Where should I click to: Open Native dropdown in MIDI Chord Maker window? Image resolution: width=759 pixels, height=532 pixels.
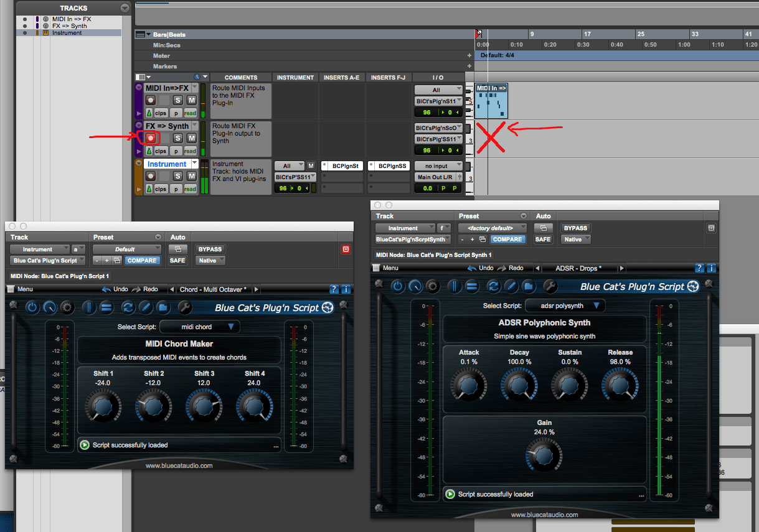pos(210,260)
